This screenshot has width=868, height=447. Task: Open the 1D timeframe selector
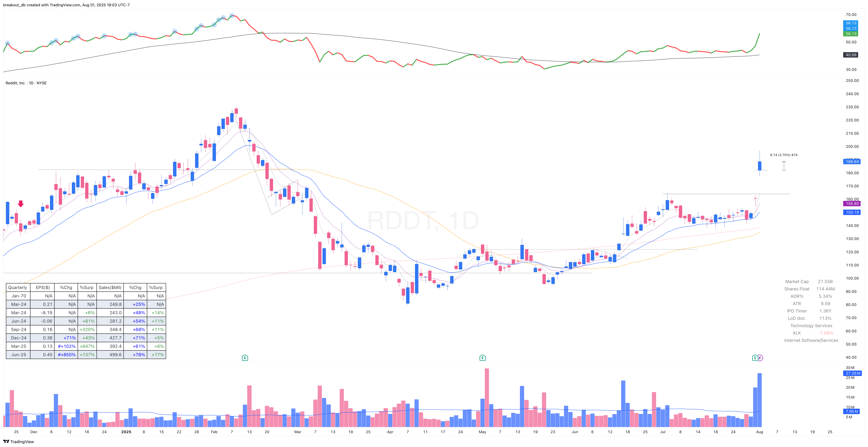pos(31,83)
